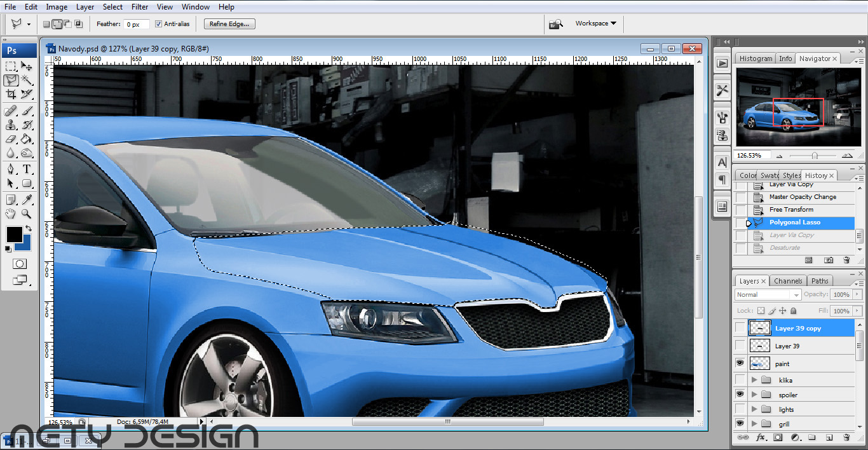Select the Brush tool
Viewport: 868px width, 450px height.
[27, 111]
